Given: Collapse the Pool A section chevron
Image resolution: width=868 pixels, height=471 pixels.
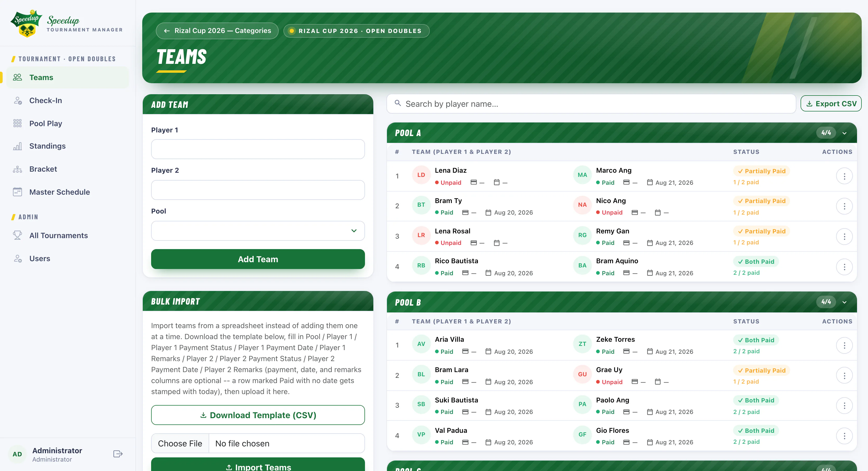Looking at the screenshot, I should [844, 133].
